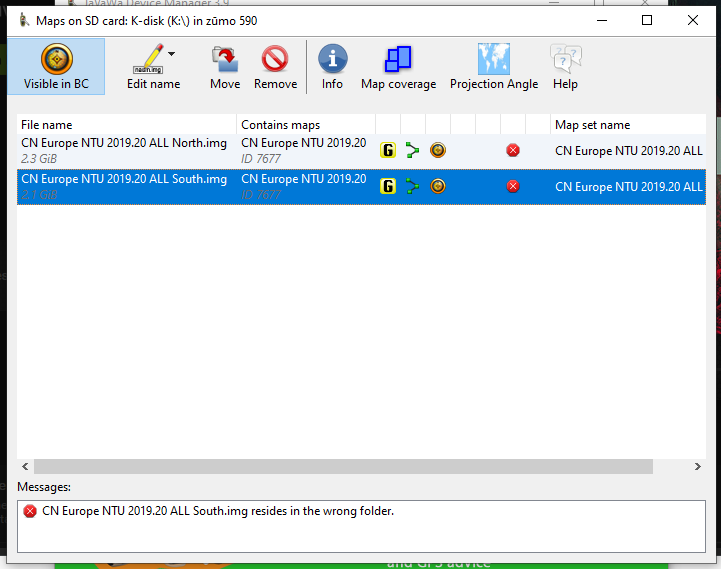Image resolution: width=721 pixels, height=569 pixels.
Task: Open the Edit name dropdown arrow
Action: click(x=172, y=54)
